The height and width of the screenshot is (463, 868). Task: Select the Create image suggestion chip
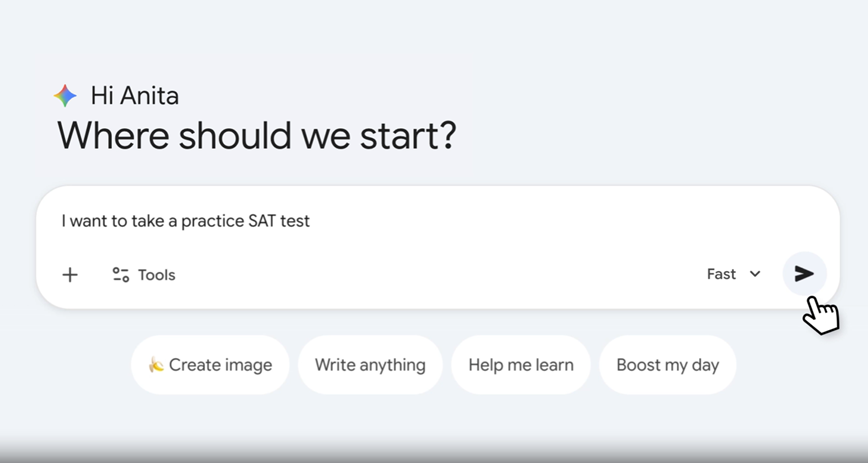click(x=210, y=365)
